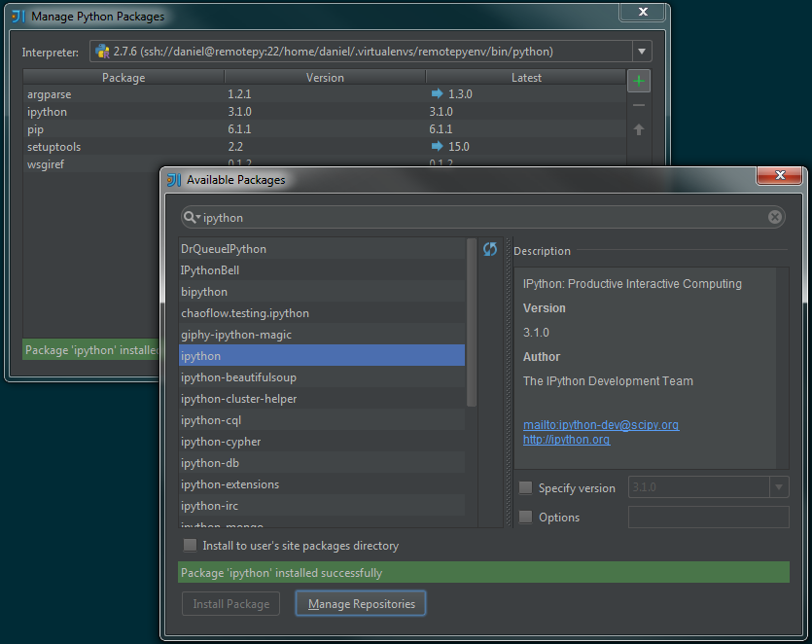Enable the Options checkbox

click(526, 517)
